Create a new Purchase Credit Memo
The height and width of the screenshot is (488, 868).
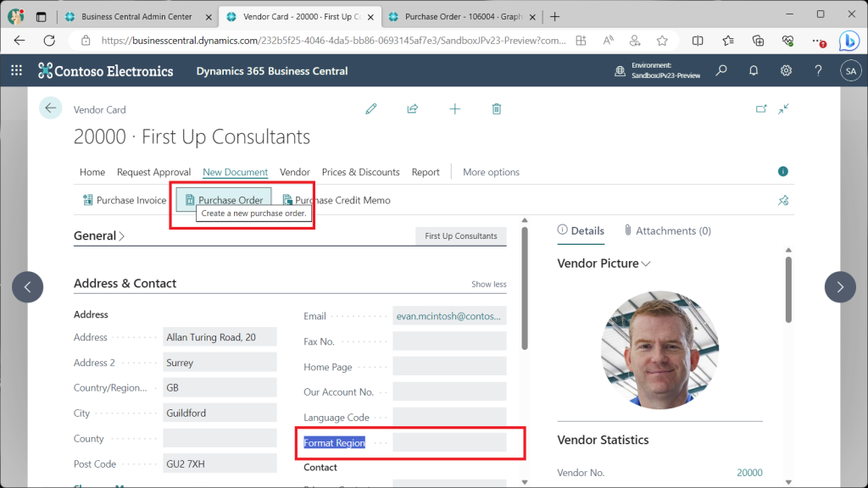tap(336, 200)
